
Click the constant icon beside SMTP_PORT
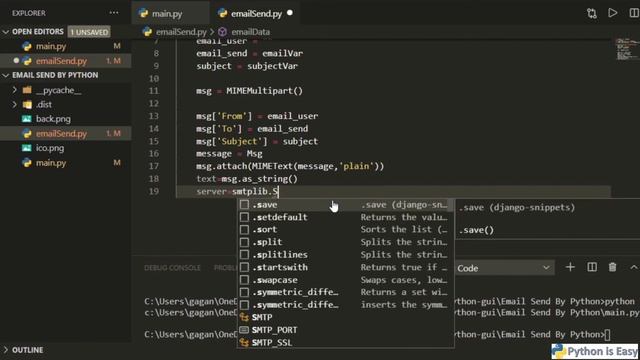click(x=244, y=330)
